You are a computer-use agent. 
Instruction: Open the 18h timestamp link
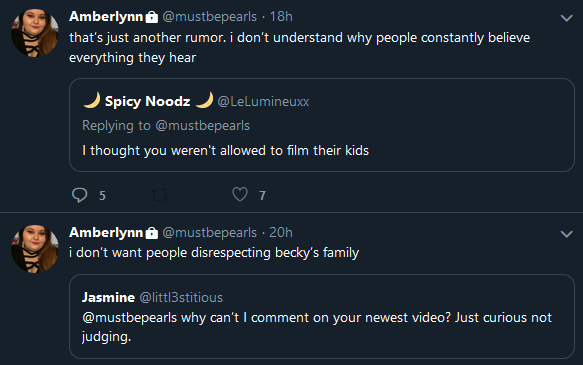[281, 17]
